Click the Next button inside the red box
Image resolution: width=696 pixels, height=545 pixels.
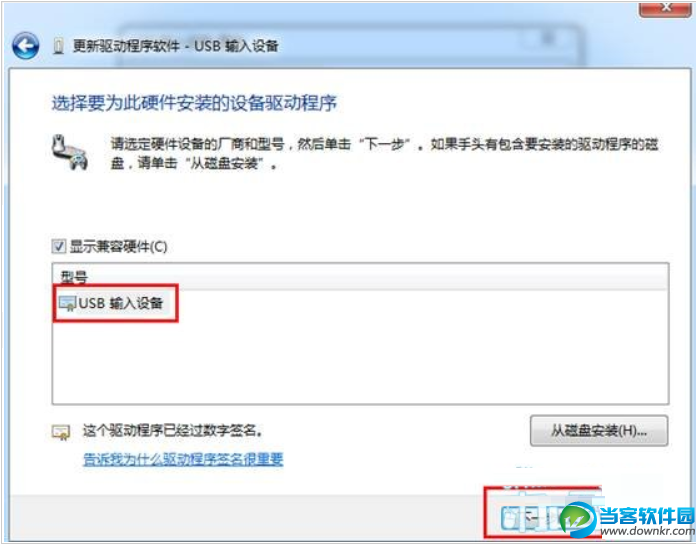coord(530,517)
